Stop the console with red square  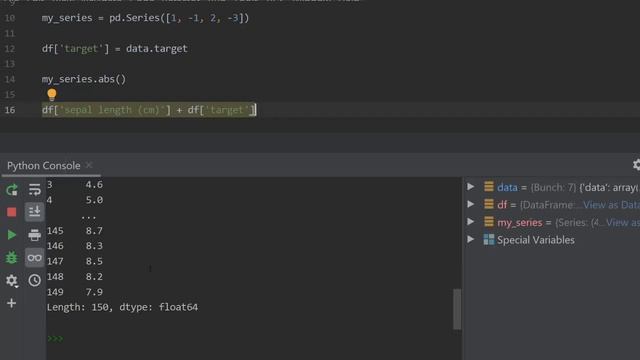[11, 212]
